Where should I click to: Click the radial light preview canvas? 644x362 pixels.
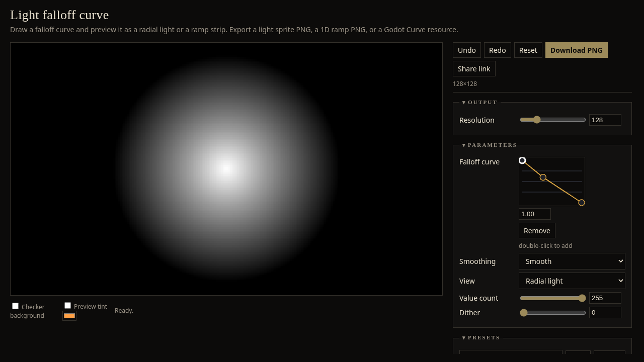[x=226, y=169]
